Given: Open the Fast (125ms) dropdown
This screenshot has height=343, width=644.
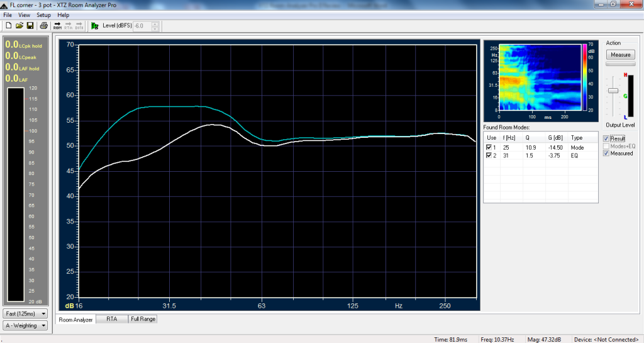Looking at the screenshot, I should (x=25, y=313).
